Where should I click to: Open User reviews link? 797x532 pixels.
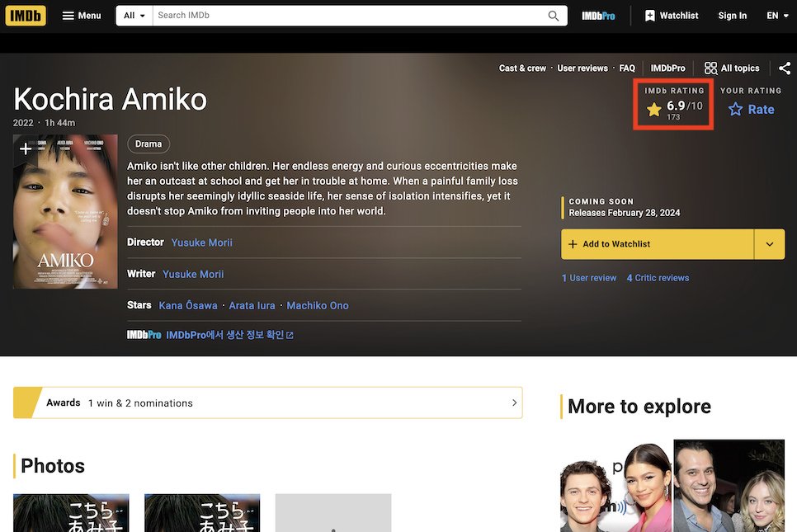tap(582, 68)
